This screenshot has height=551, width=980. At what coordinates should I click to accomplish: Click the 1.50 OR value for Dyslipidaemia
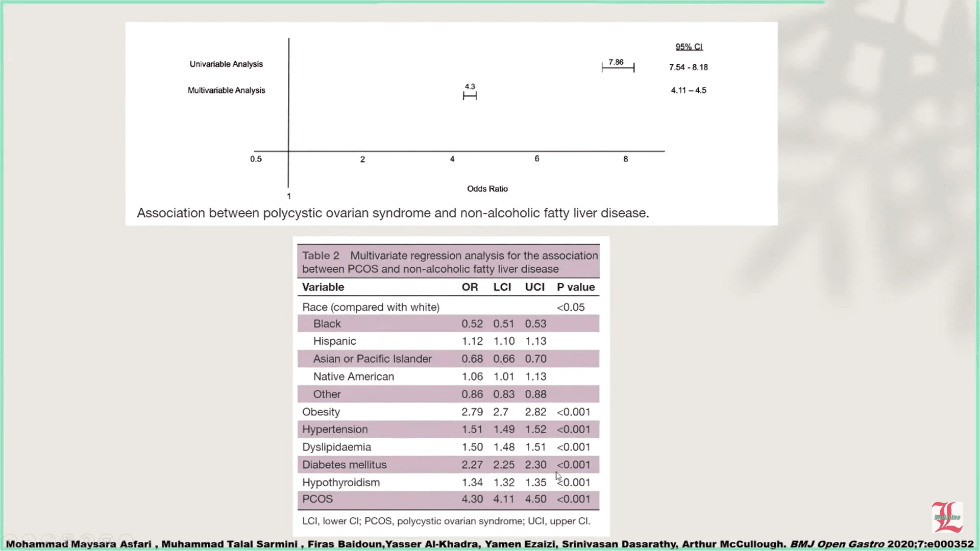click(x=472, y=447)
